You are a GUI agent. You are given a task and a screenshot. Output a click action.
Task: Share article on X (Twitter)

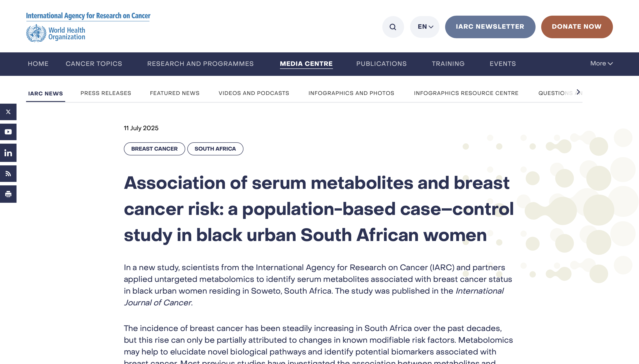coord(8,112)
